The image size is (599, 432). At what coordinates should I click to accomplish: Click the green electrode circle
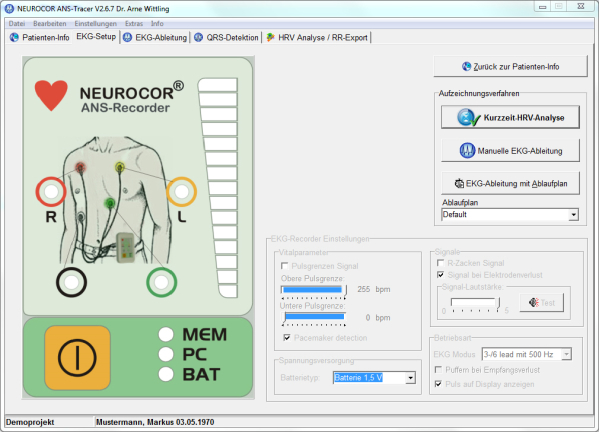pyautogui.click(x=162, y=282)
